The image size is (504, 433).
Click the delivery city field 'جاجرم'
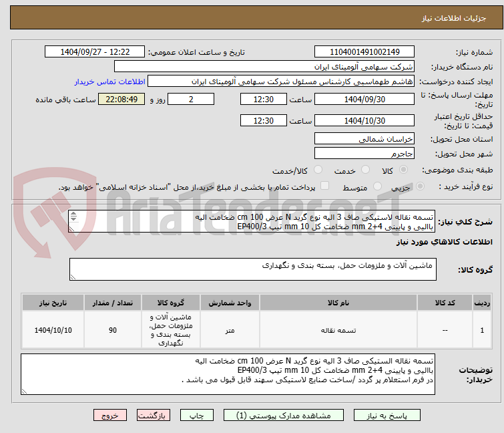coord(364,153)
